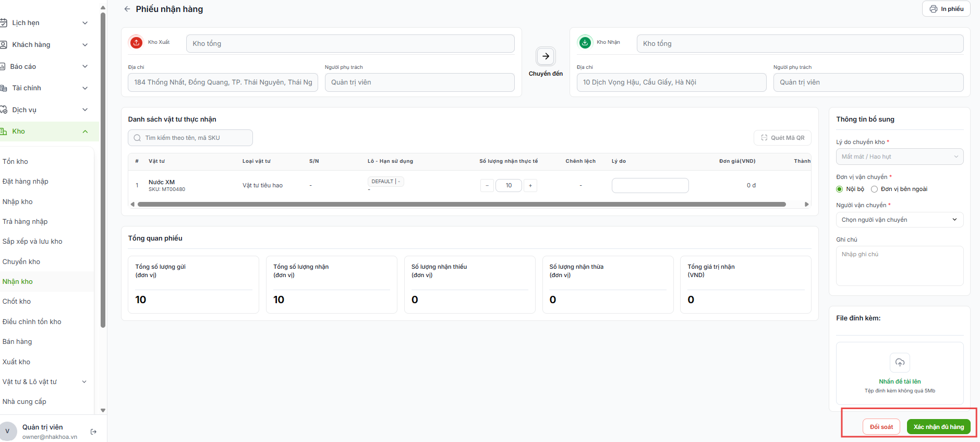Click the quantity field showing 10
Viewport: 980px width, 442px height.
[x=509, y=185]
